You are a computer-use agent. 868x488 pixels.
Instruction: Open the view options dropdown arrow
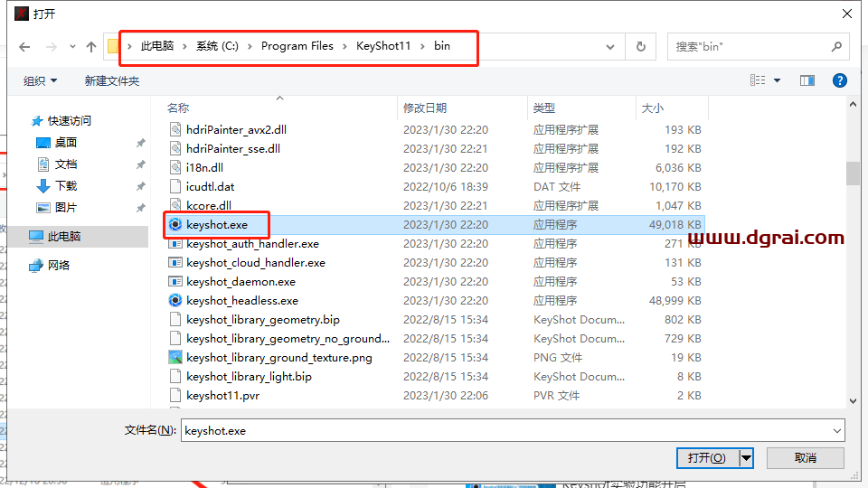coord(777,80)
